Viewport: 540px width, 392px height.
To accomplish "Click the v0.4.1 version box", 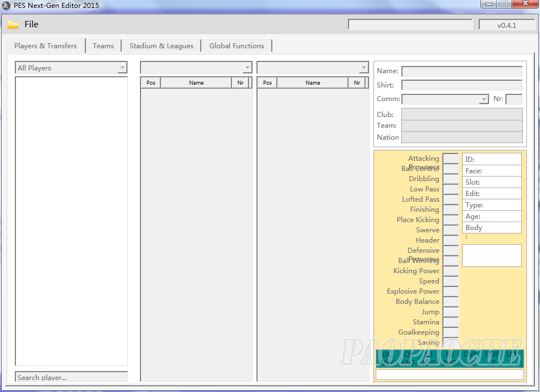I will (x=506, y=25).
